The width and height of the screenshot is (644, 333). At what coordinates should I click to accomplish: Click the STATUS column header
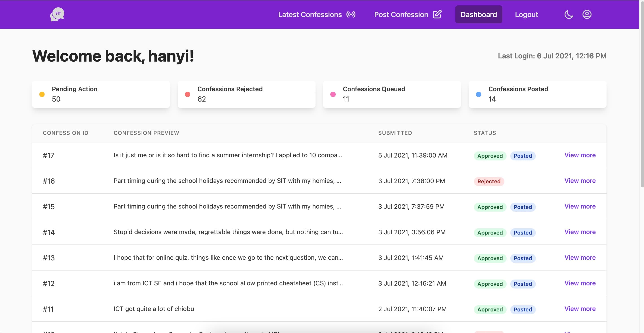(485, 133)
